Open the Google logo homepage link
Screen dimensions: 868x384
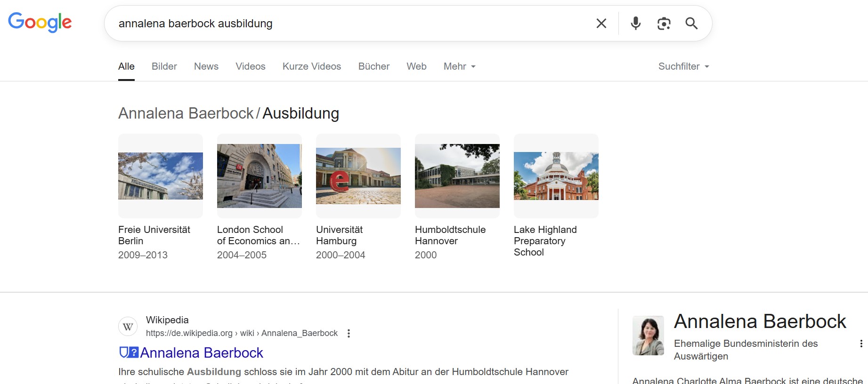[40, 22]
